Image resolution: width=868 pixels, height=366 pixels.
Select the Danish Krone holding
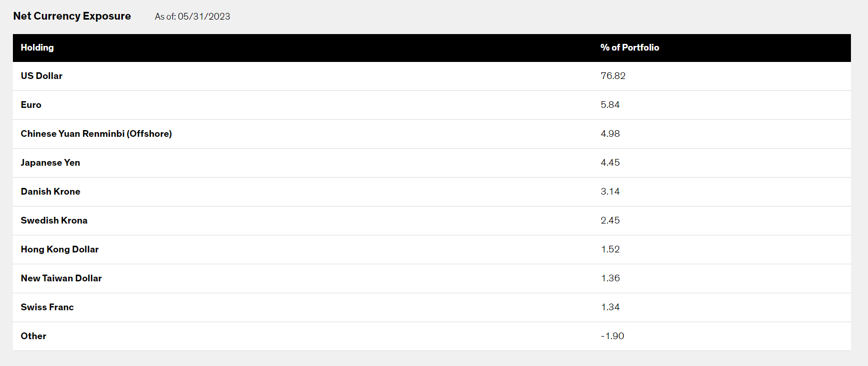click(x=51, y=192)
